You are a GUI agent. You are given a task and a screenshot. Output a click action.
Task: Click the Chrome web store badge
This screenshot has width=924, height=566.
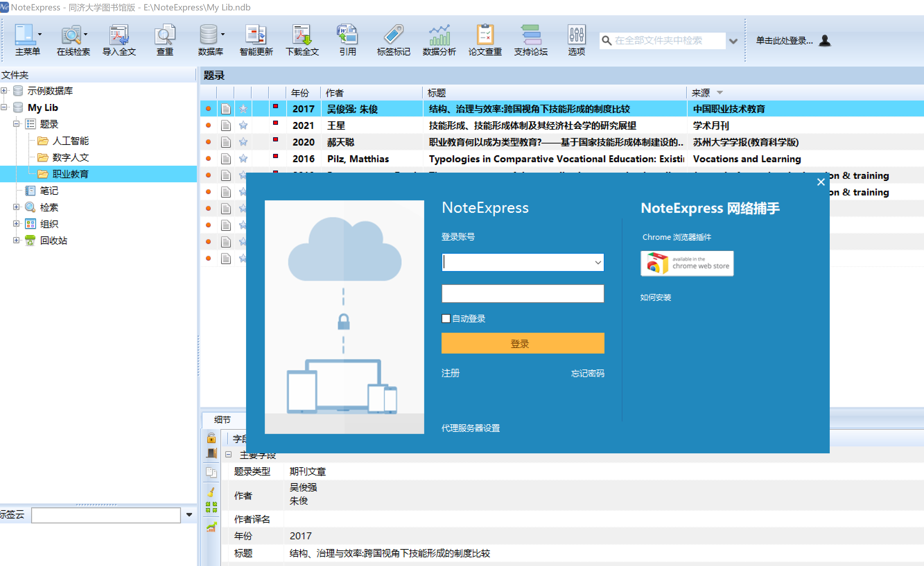[687, 263]
